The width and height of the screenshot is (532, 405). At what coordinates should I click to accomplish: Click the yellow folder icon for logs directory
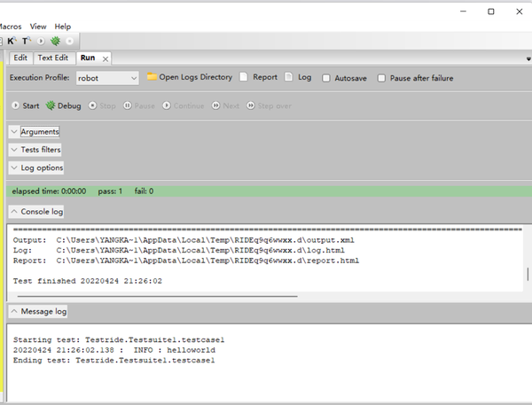pyautogui.click(x=152, y=77)
